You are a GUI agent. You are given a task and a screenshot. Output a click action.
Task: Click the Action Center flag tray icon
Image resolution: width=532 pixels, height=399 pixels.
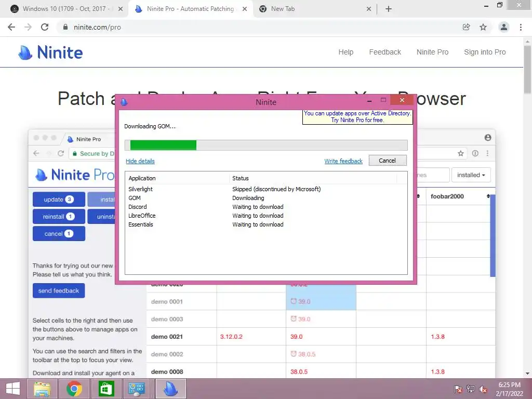click(x=458, y=389)
